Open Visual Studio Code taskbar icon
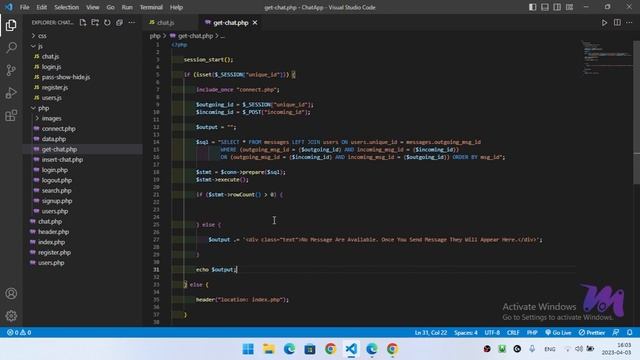 351,349
